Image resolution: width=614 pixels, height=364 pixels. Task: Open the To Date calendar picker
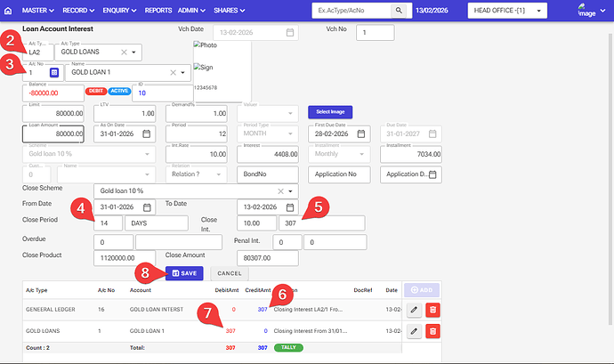coord(290,207)
